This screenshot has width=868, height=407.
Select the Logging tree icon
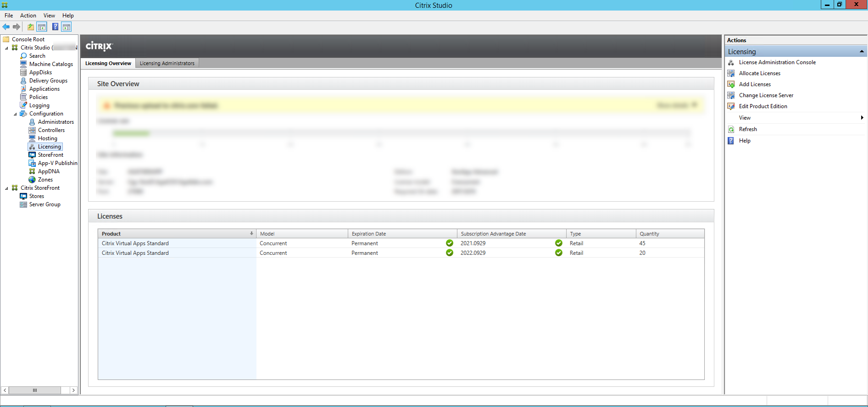pos(24,105)
